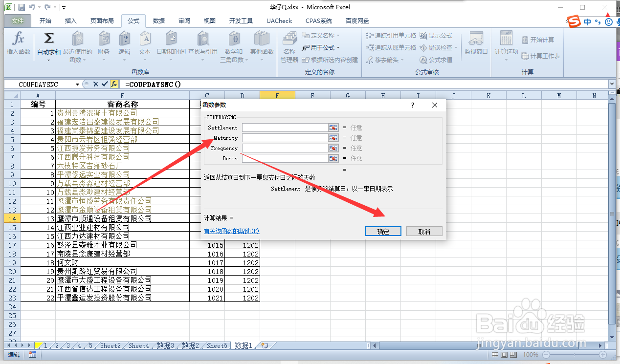Screen dimensions: 620x364
Task: Expand the Error Checking (错误检查) dropdown
Action: click(456, 47)
